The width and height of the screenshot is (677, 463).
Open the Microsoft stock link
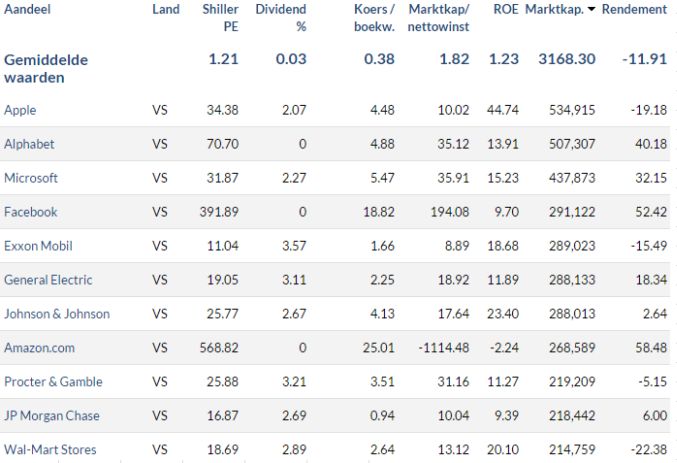point(31,178)
